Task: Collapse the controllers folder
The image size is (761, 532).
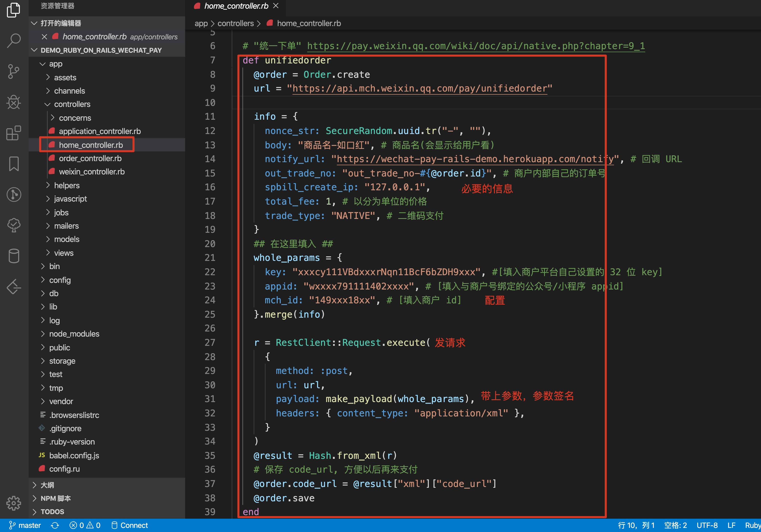Action: click(x=72, y=104)
